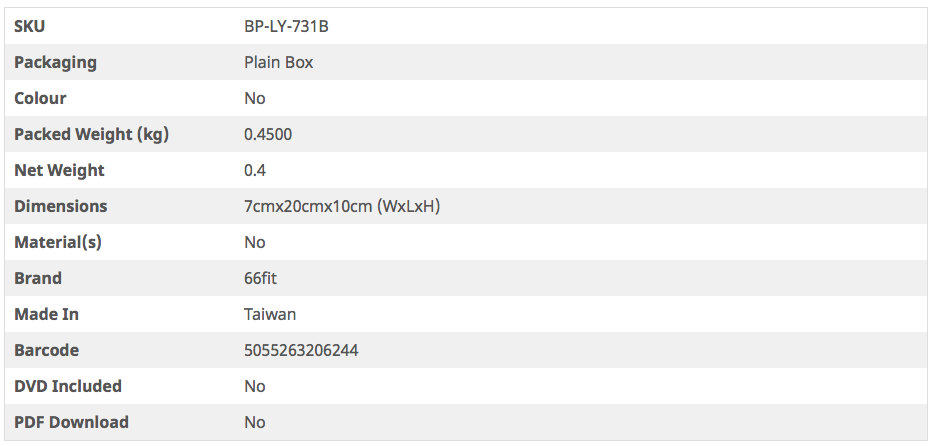Screen dimensions: 933x446
Task: Click the Plain Box packaging value
Action: (x=278, y=62)
